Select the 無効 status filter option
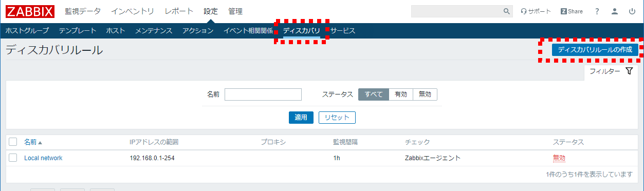This screenshot has width=644, height=191. 425,94
